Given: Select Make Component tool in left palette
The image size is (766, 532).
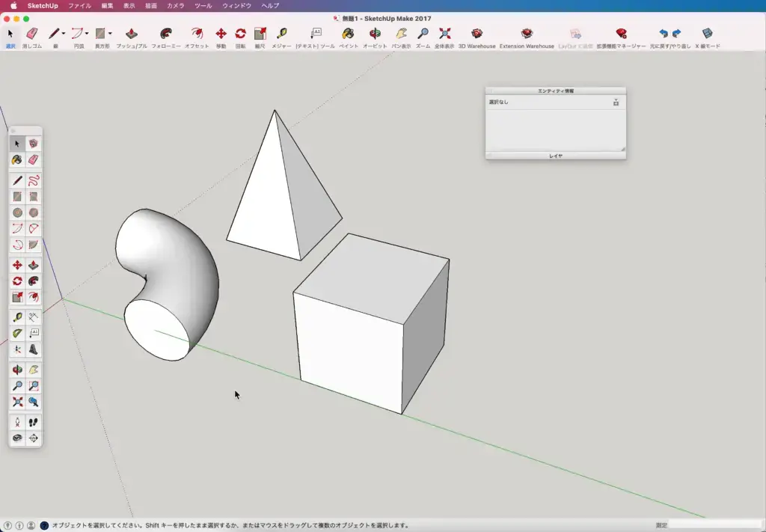Looking at the screenshot, I should point(33,144).
